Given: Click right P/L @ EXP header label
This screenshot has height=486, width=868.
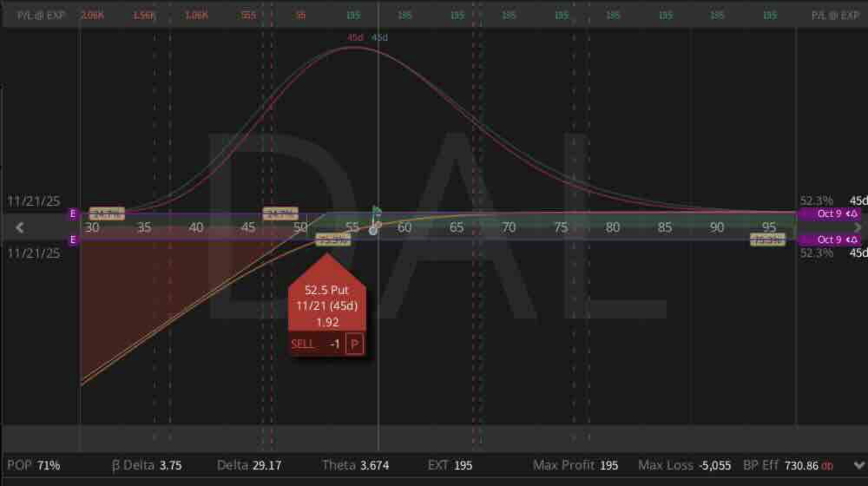Looking at the screenshot, I should click(835, 16).
